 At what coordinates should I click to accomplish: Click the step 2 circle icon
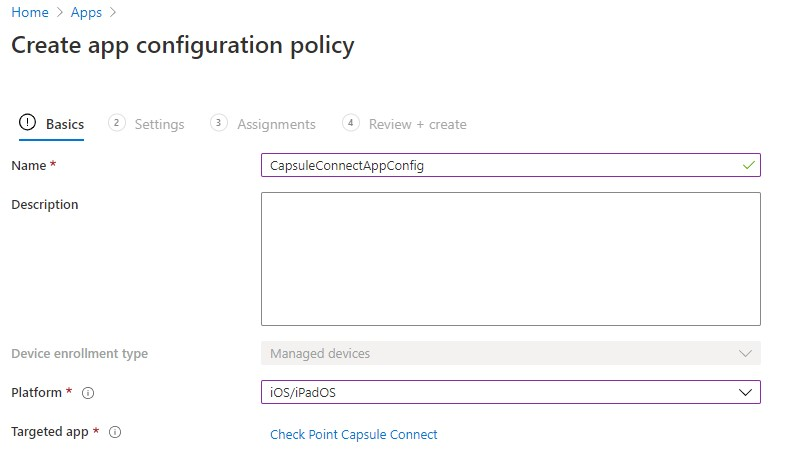pyautogui.click(x=117, y=123)
